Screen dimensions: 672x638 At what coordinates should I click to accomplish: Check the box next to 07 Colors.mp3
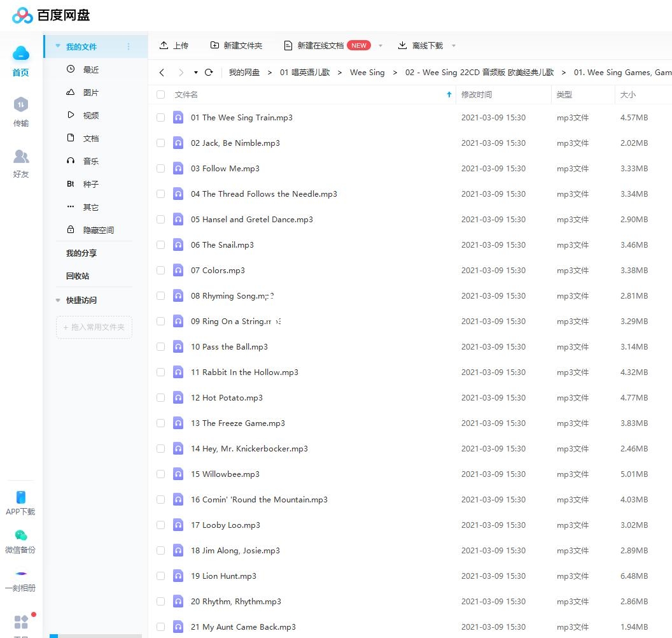click(160, 270)
